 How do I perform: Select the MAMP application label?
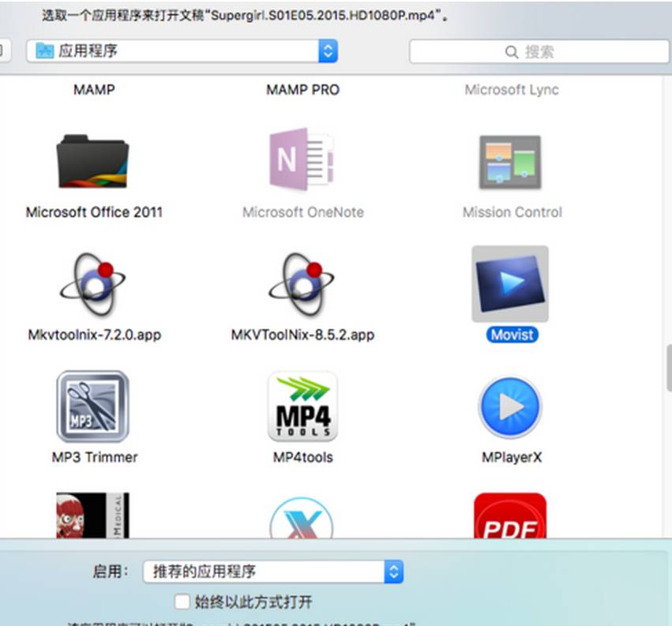tap(94, 90)
